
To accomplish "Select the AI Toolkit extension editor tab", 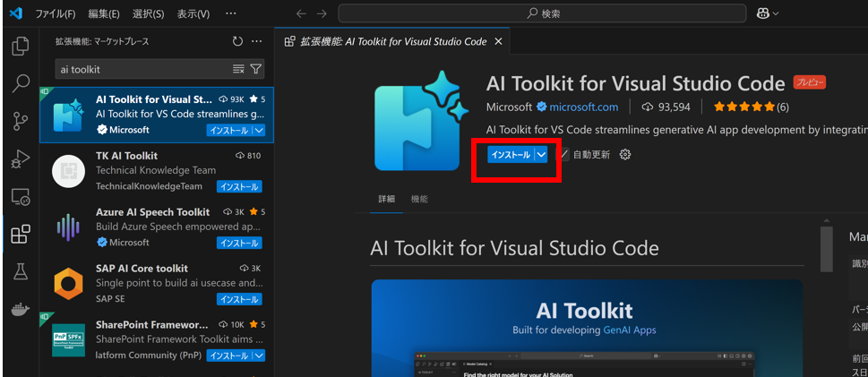I will (x=392, y=41).
